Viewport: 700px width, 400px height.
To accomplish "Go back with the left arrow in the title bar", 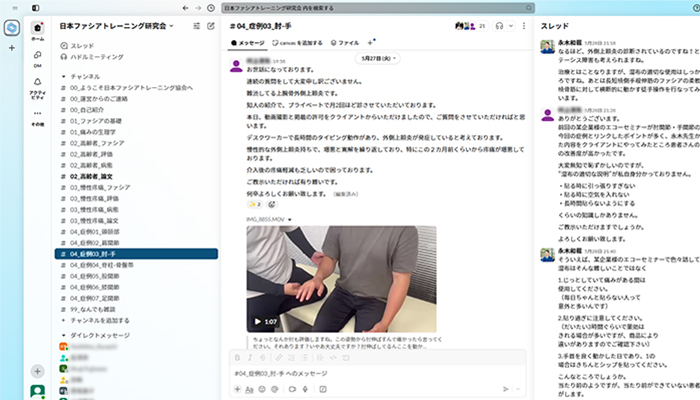I will [185, 8].
